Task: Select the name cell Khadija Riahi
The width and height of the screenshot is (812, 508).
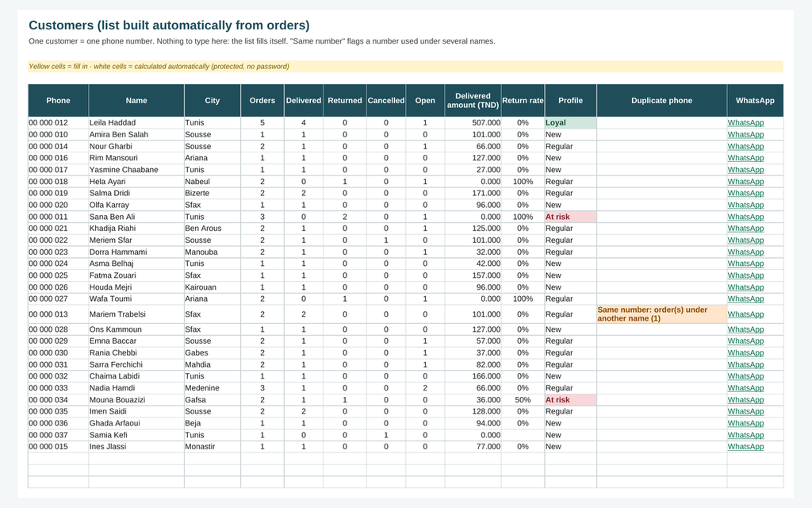Action: (136, 228)
